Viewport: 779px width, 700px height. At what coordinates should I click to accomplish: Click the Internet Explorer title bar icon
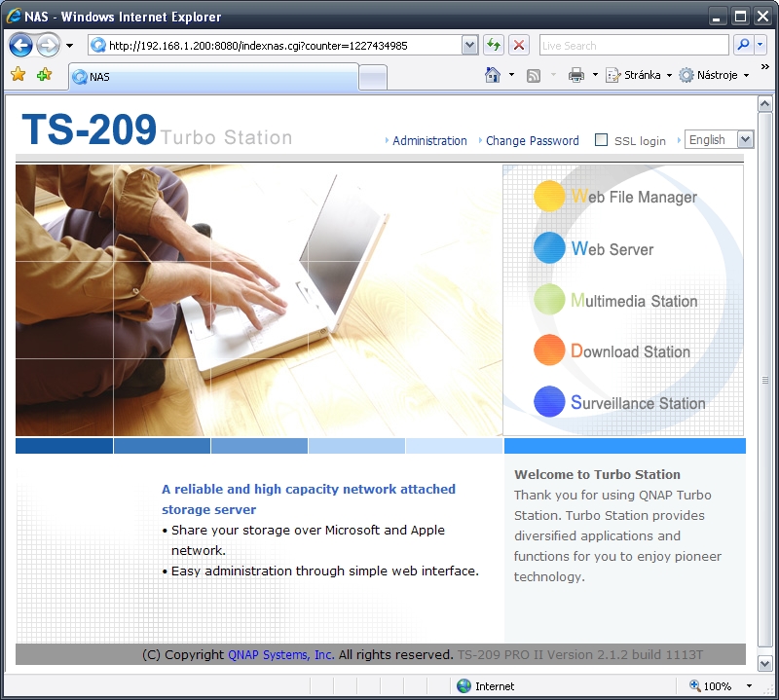[14, 16]
